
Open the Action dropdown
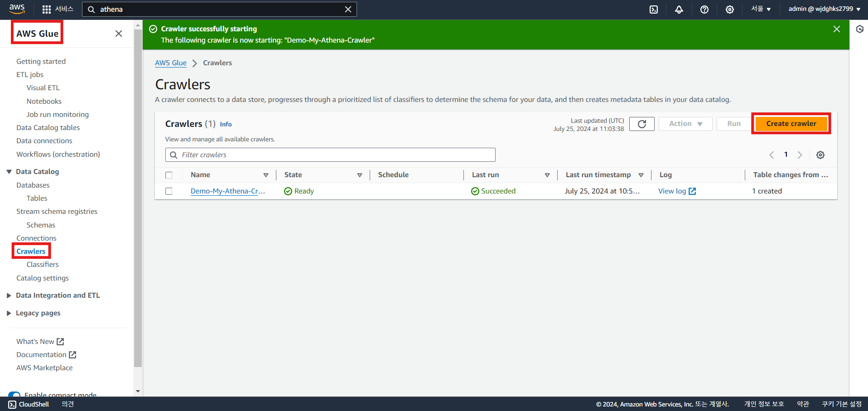point(685,124)
